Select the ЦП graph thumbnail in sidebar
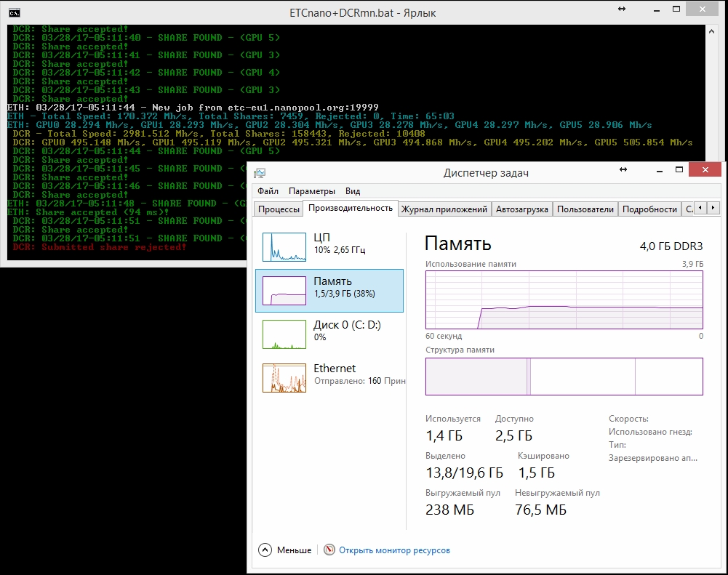728x575 pixels. pyautogui.click(x=285, y=247)
